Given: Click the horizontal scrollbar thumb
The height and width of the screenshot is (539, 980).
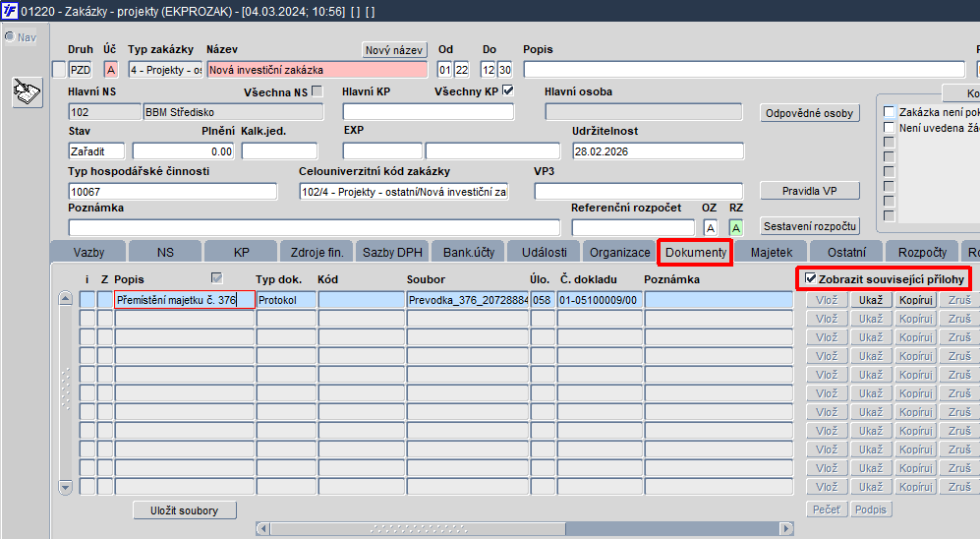Looking at the screenshot, I should (x=418, y=529).
